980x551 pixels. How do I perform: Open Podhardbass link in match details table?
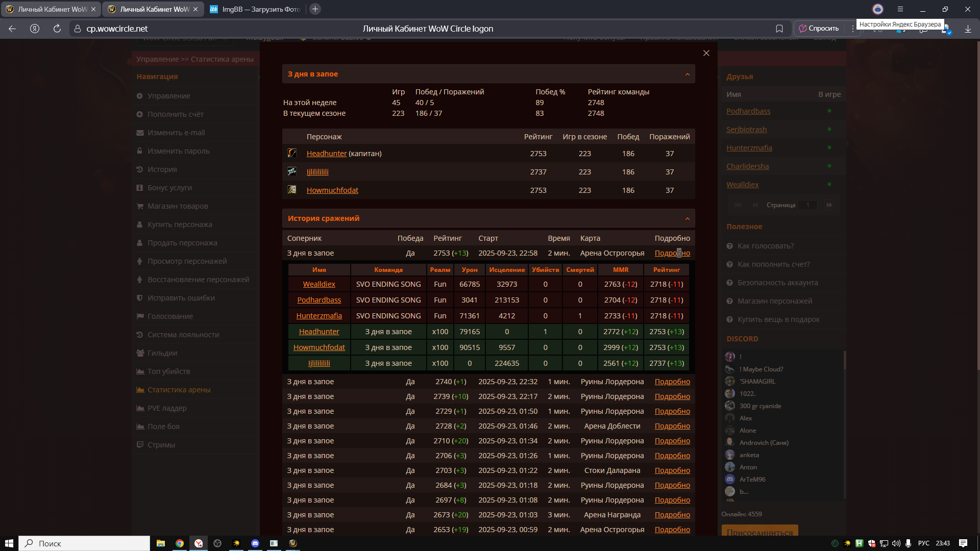click(x=319, y=300)
